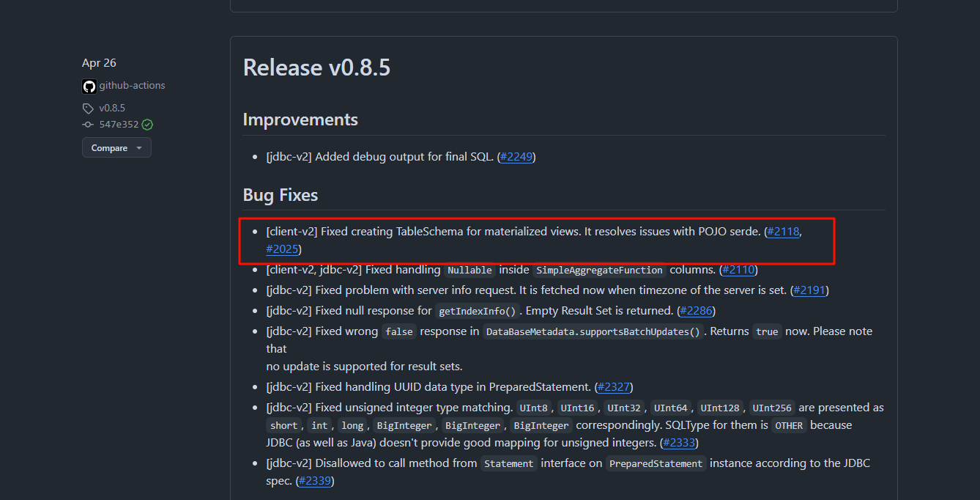Viewport: 980px width, 500px height.
Task: Follow the #2025 issue link
Action: [282, 249]
